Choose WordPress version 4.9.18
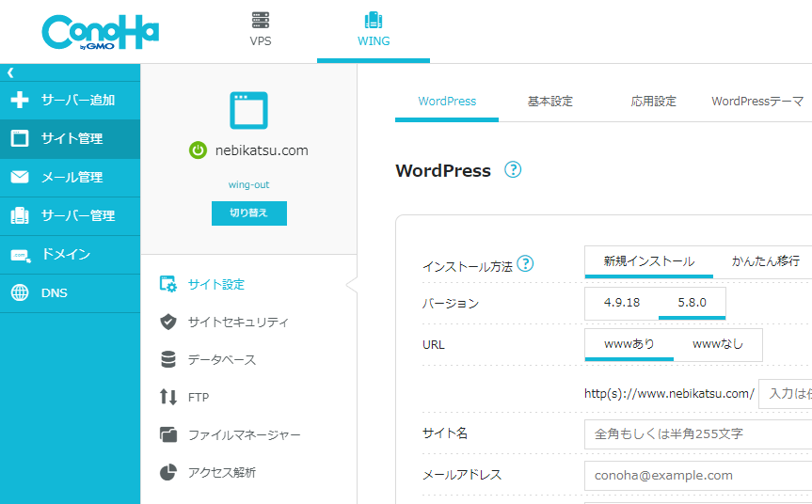 (621, 303)
